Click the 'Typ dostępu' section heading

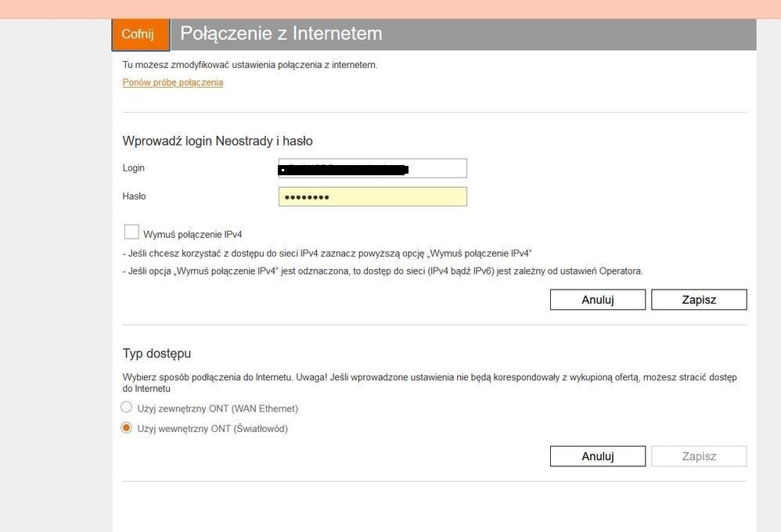tap(157, 354)
